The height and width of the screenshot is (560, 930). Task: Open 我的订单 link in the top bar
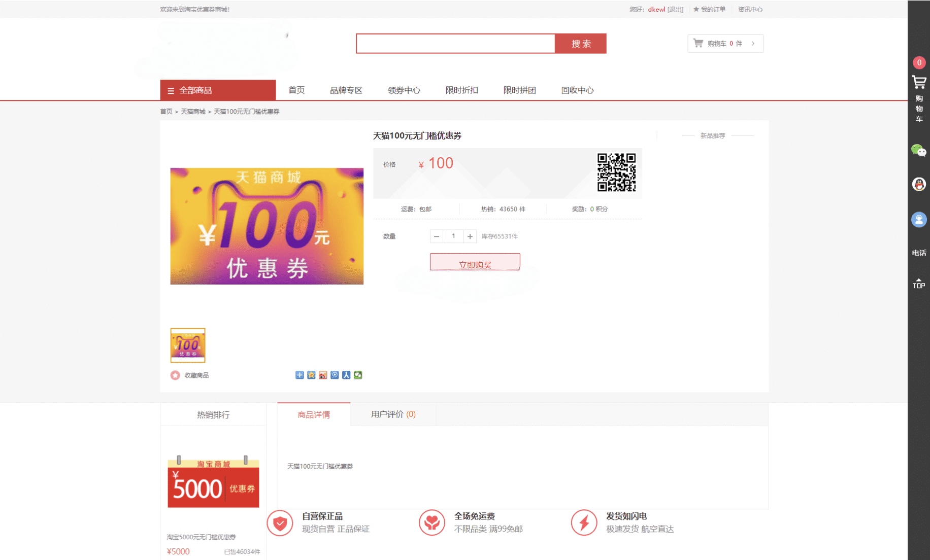coord(713,9)
